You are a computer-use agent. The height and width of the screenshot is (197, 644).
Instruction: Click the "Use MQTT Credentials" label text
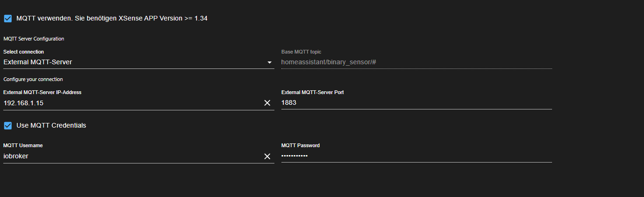(51, 126)
